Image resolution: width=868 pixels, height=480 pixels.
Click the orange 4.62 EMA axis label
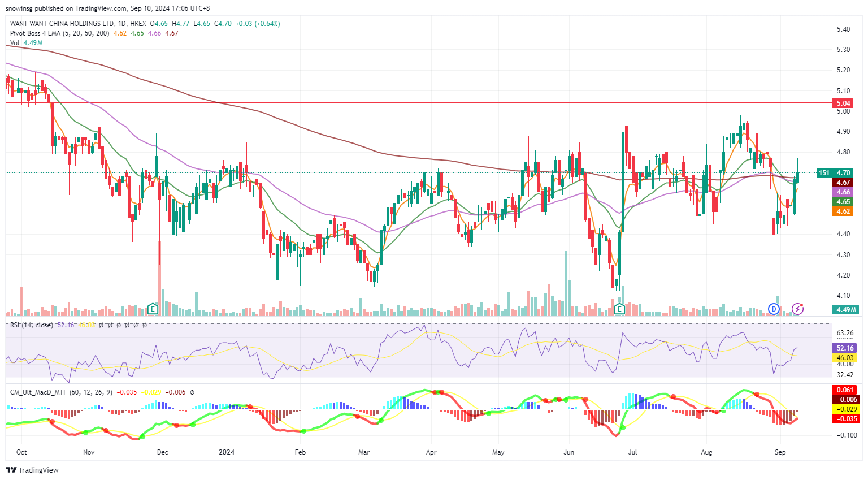pyautogui.click(x=844, y=211)
